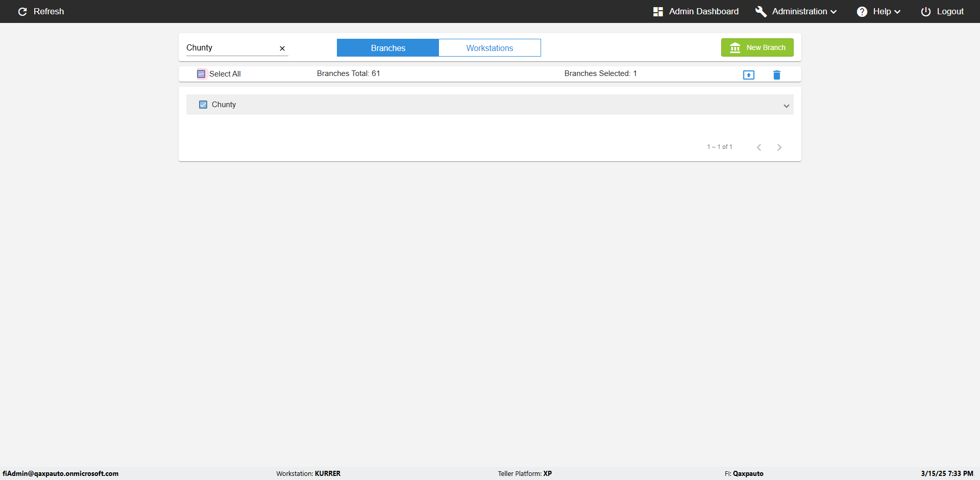The width and height of the screenshot is (980, 480).
Task: Open Admin Dashboard link text
Action: click(704, 11)
